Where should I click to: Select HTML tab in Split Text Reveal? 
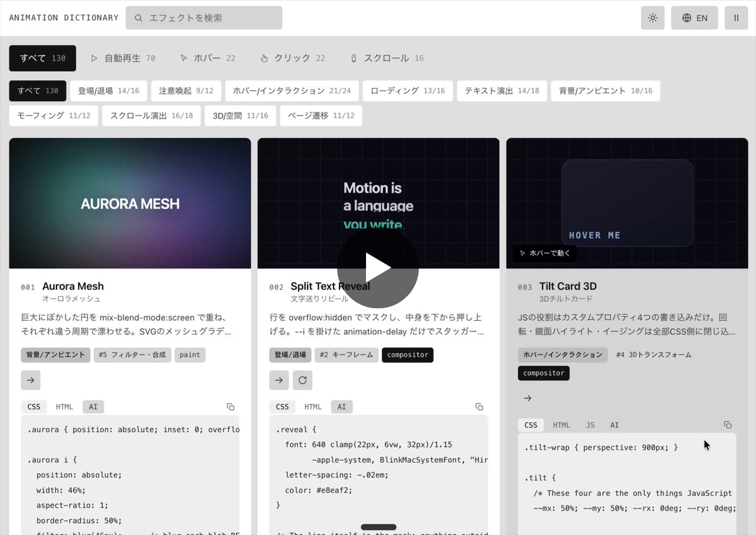(x=312, y=407)
